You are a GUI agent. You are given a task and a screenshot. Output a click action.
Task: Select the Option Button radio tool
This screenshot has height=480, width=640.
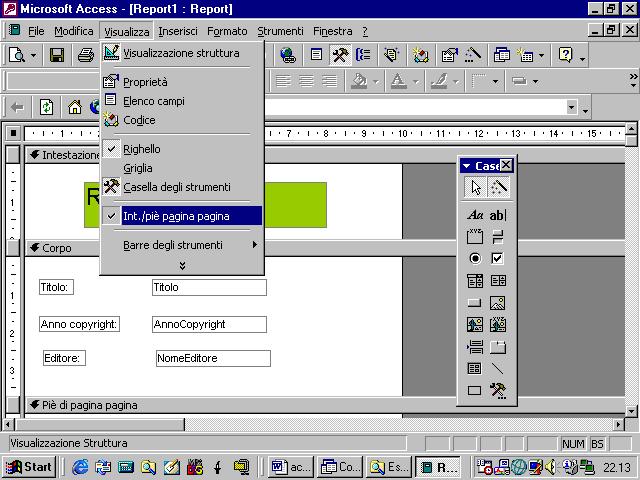tap(475, 258)
